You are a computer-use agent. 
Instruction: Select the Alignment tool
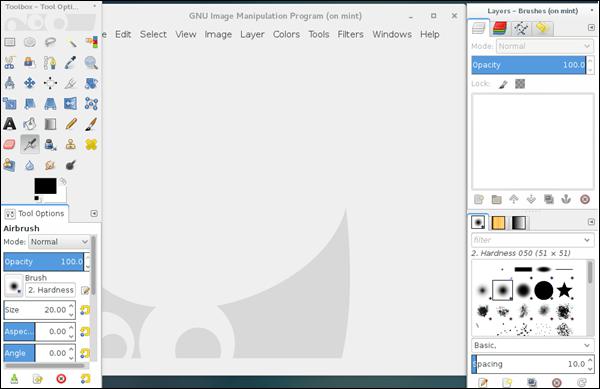point(50,83)
